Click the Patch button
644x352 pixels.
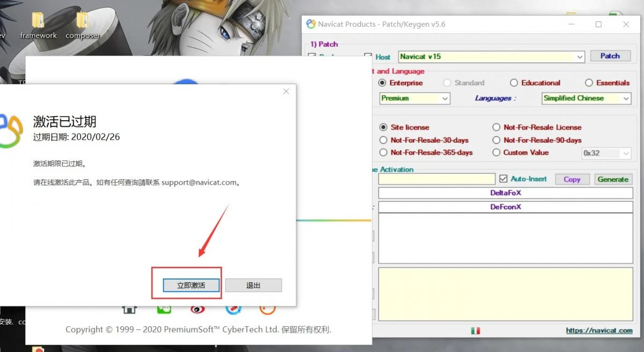point(610,56)
